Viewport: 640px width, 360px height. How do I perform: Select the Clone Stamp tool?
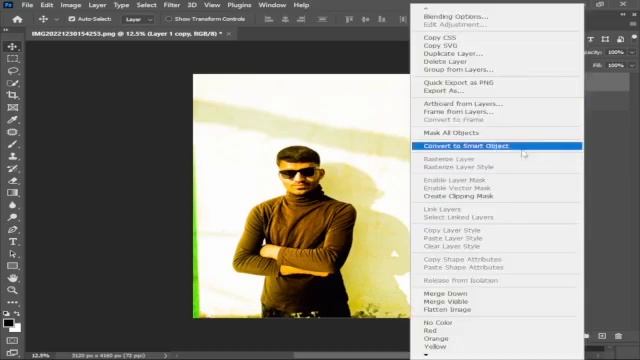click(12, 156)
